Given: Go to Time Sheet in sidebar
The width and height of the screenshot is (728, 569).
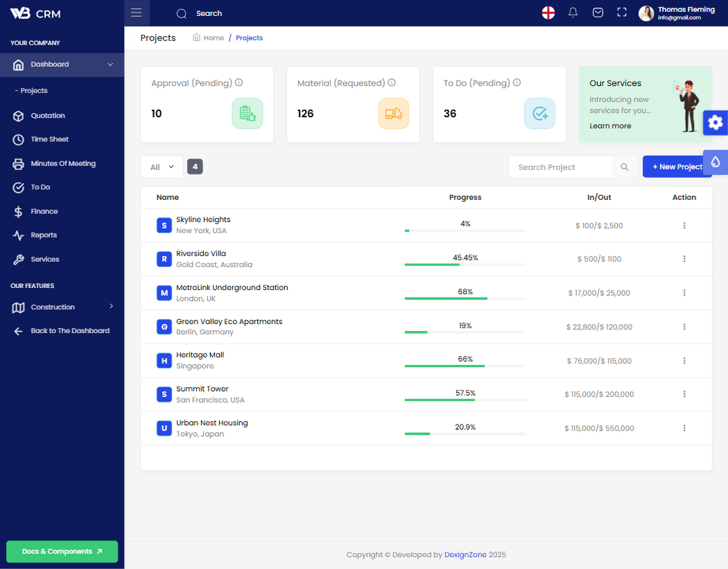Looking at the screenshot, I should tap(49, 139).
